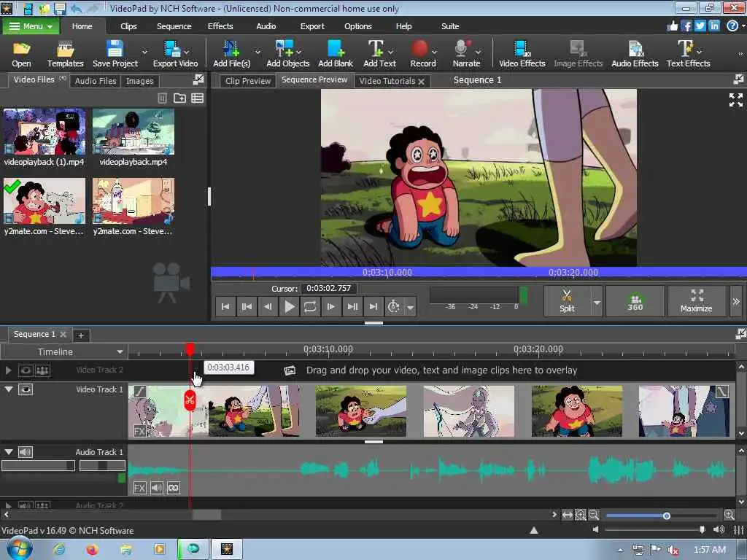The image size is (747, 560).
Task: Open the Clips ribbon tab
Action: [128, 26]
